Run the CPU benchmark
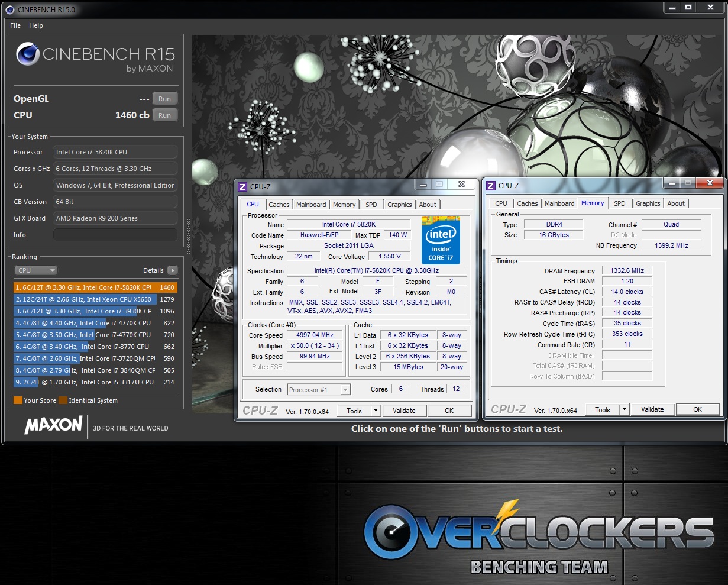 (164, 115)
